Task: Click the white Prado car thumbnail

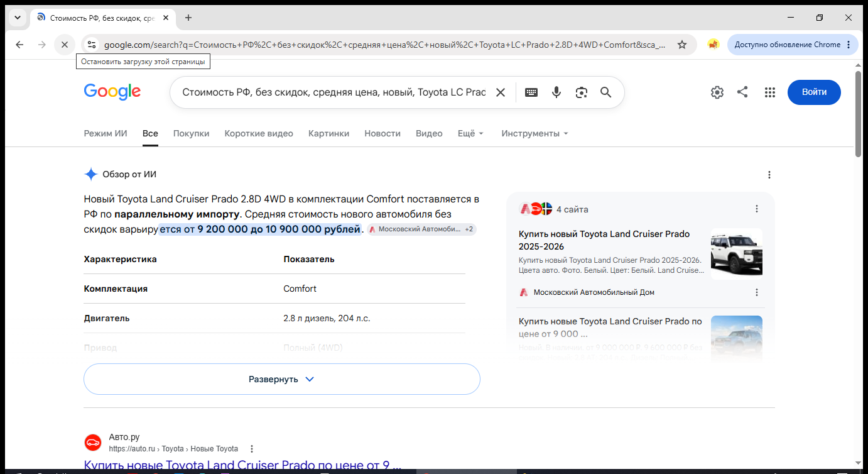Action: click(x=737, y=254)
